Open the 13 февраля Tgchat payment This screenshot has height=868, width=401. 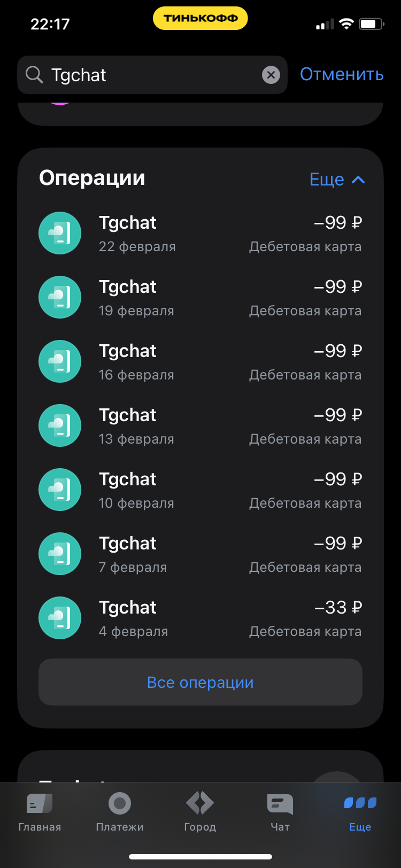(x=200, y=426)
